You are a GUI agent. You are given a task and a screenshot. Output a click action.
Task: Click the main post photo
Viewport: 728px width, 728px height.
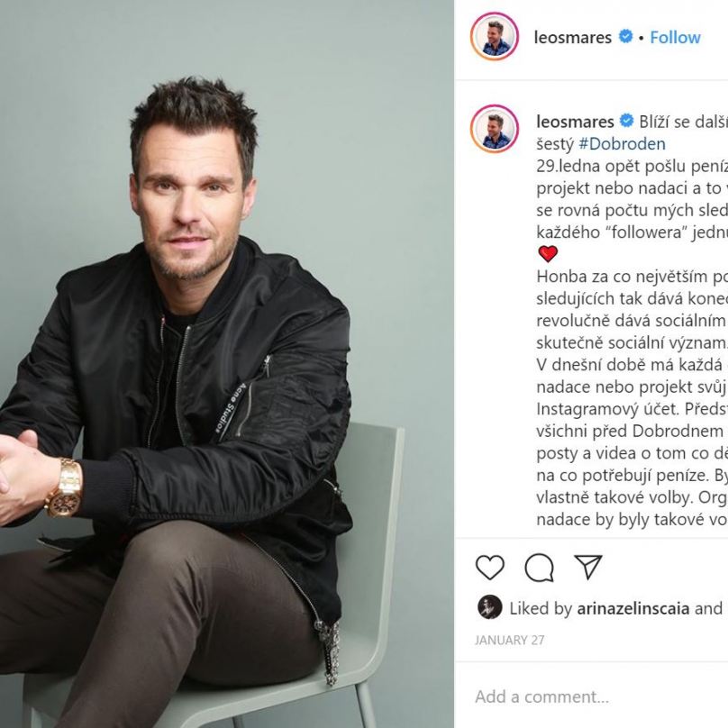pos(226,364)
